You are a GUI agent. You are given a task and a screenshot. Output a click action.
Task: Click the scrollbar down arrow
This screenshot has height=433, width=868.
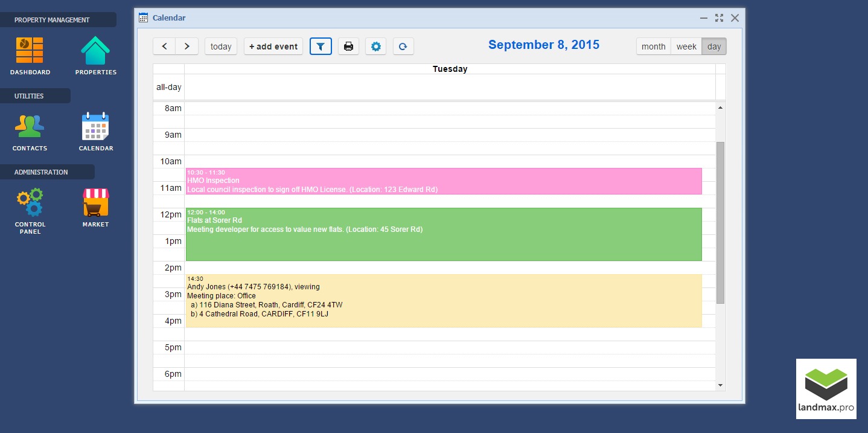pos(720,385)
